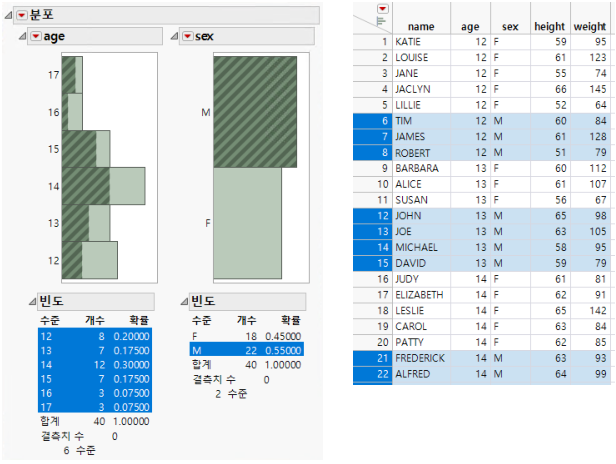Collapse the sex section disclosure triangle

[x=174, y=36]
